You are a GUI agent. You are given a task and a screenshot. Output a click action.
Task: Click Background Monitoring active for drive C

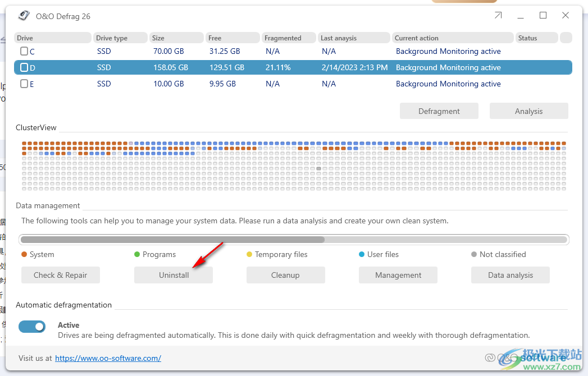(x=448, y=51)
